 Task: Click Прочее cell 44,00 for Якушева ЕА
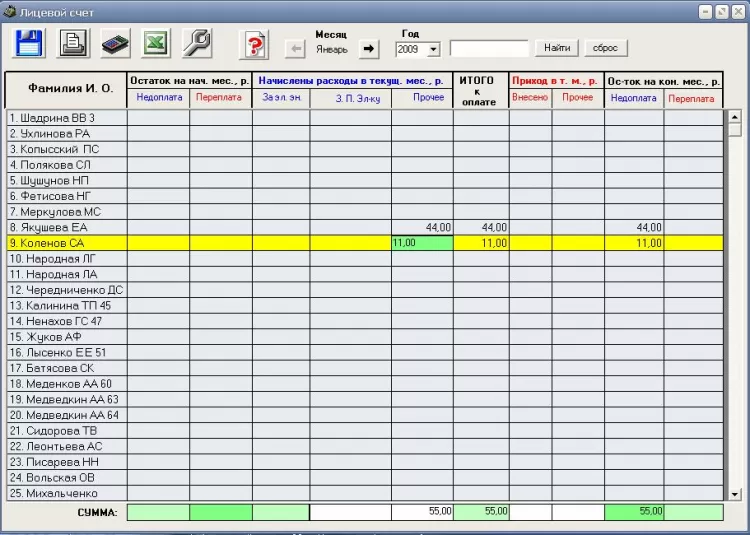422,228
